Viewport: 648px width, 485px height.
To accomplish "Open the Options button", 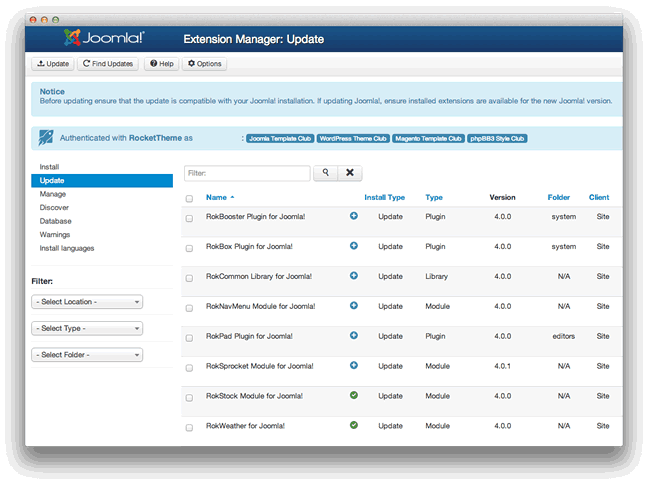I will (x=205, y=64).
